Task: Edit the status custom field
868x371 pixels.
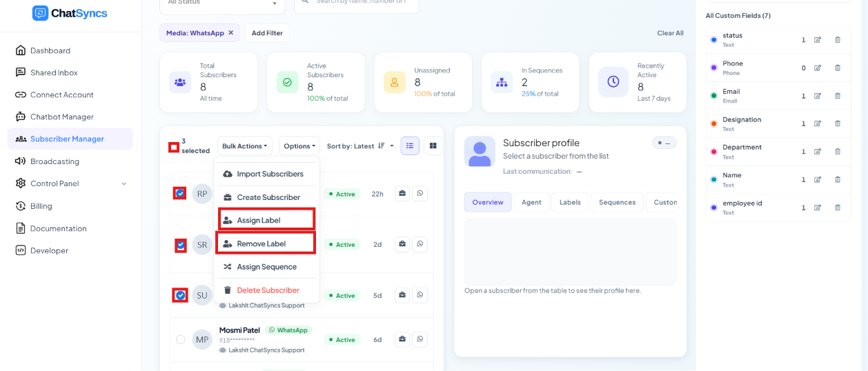Action: click(x=818, y=40)
